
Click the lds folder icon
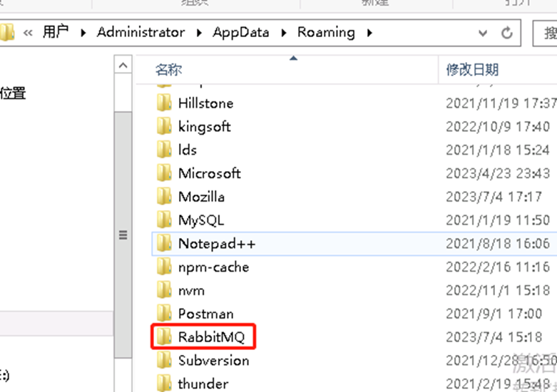tap(165, 150)
